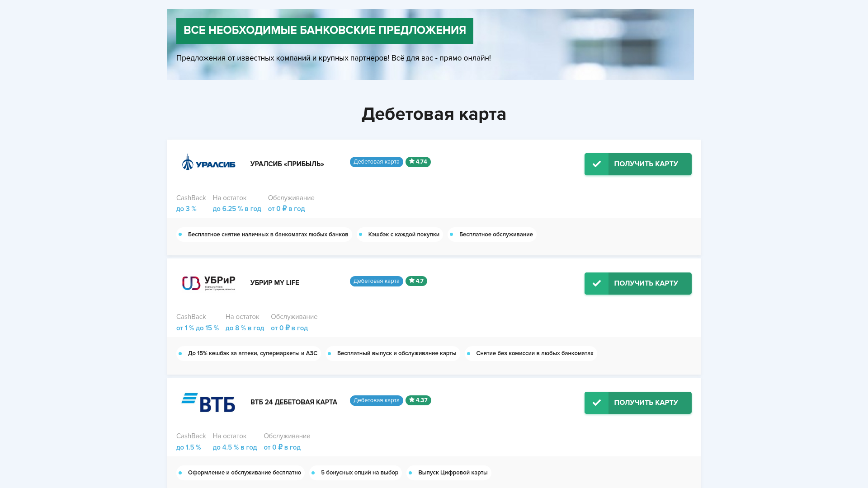Viewport: 868px width, 488px height.
Task: Get the УБРИР MY LIFE card
Action: [x=638, y=283]
